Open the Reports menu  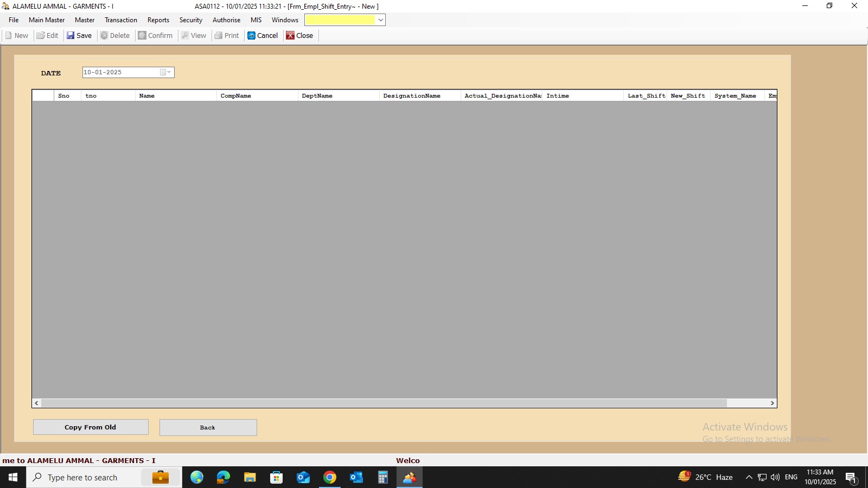(158, 20)
